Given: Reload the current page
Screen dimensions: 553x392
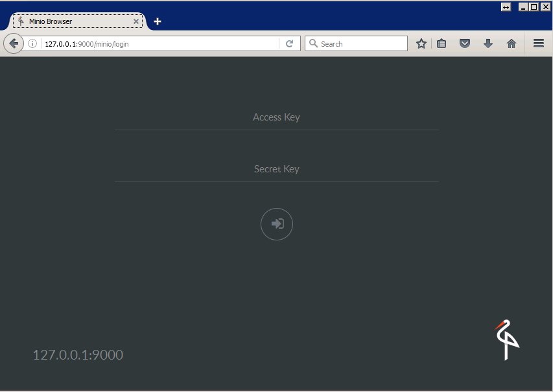Looking at the screenshot, I should click(x=289, y=43).
